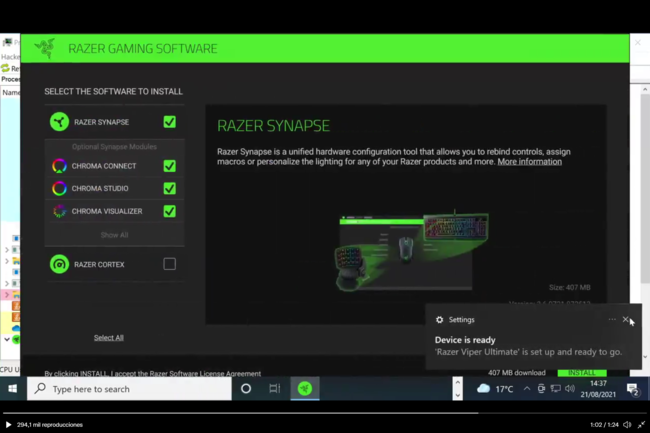Click the Chroma Connect icon

[59, 166]
